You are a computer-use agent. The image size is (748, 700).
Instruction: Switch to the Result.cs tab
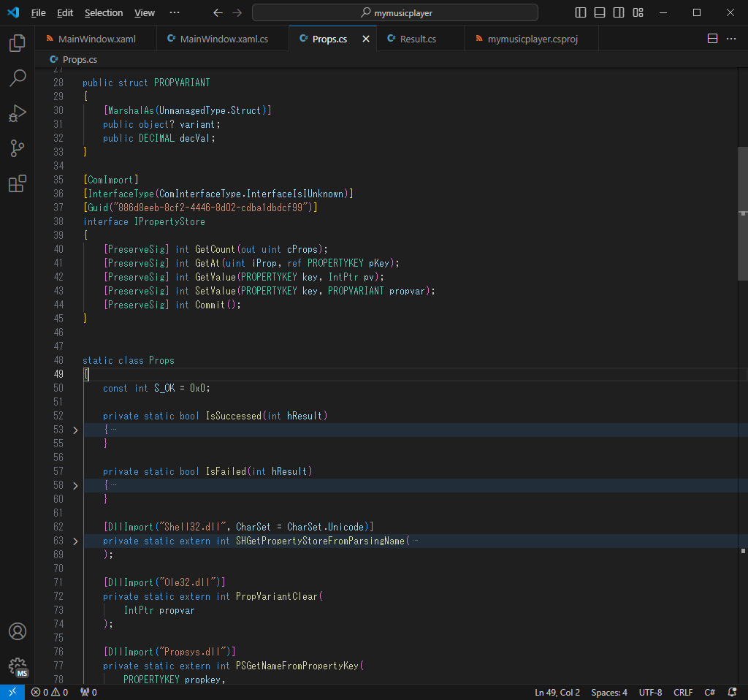click(x=418, y=39)
